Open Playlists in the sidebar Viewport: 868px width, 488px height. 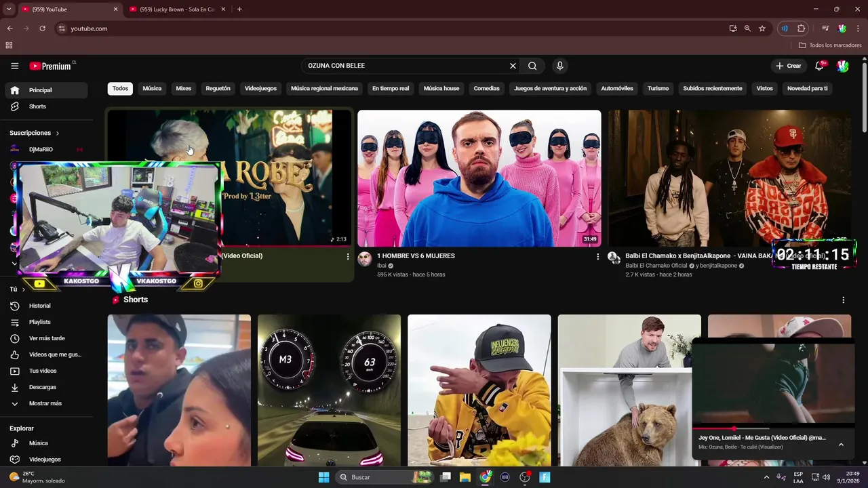point(47,322)
